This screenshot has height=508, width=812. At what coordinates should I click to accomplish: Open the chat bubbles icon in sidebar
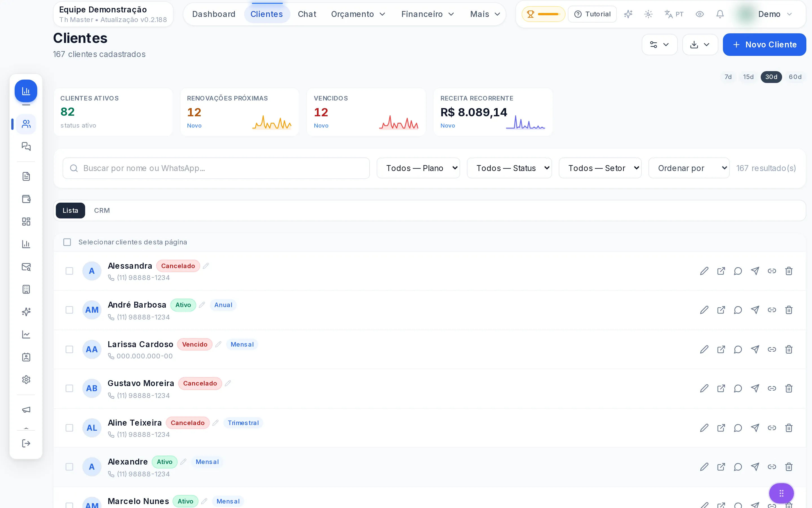click(26, 146)
